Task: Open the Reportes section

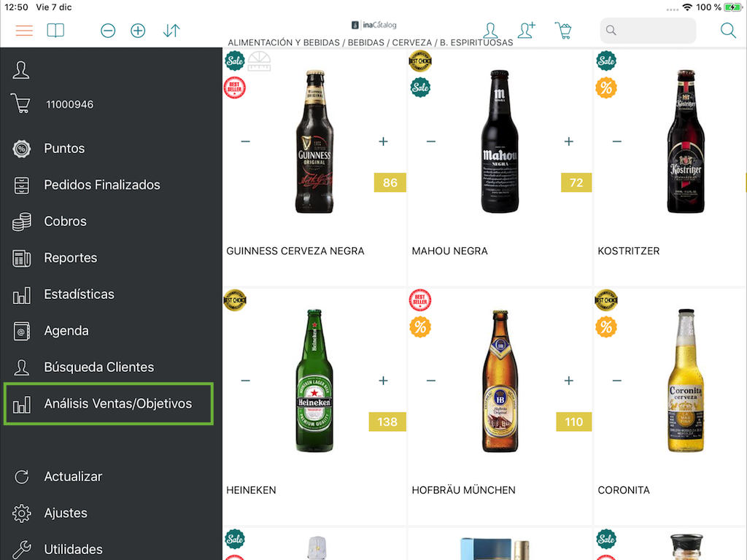Action: (x=71, y=257)
